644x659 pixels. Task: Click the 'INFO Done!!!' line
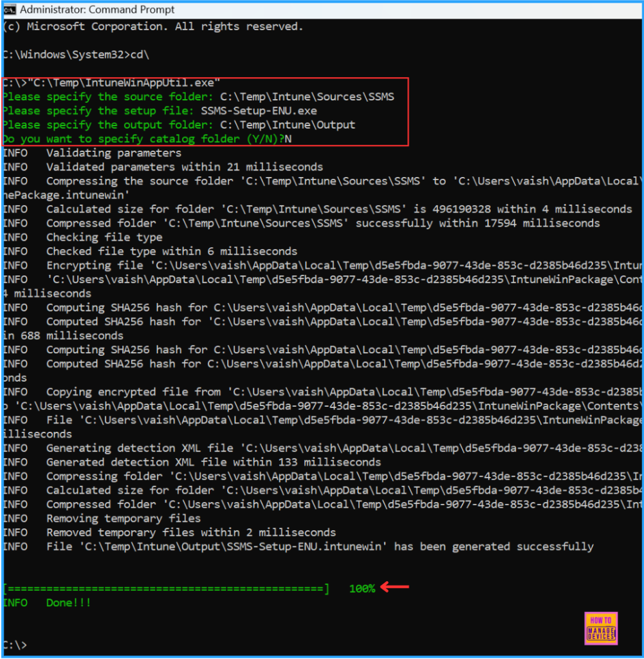point(47,602)
